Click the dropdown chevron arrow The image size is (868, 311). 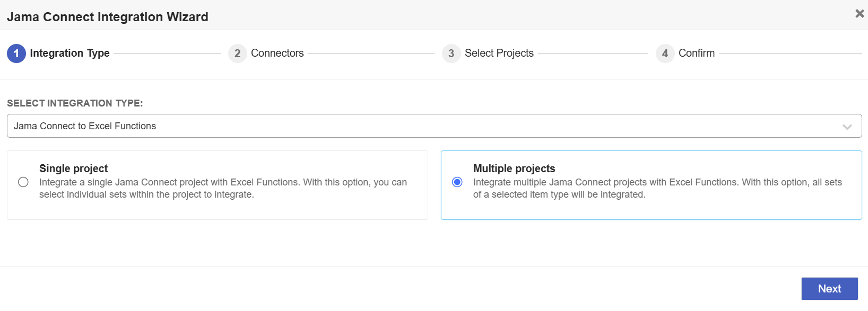tap(847, 127)
